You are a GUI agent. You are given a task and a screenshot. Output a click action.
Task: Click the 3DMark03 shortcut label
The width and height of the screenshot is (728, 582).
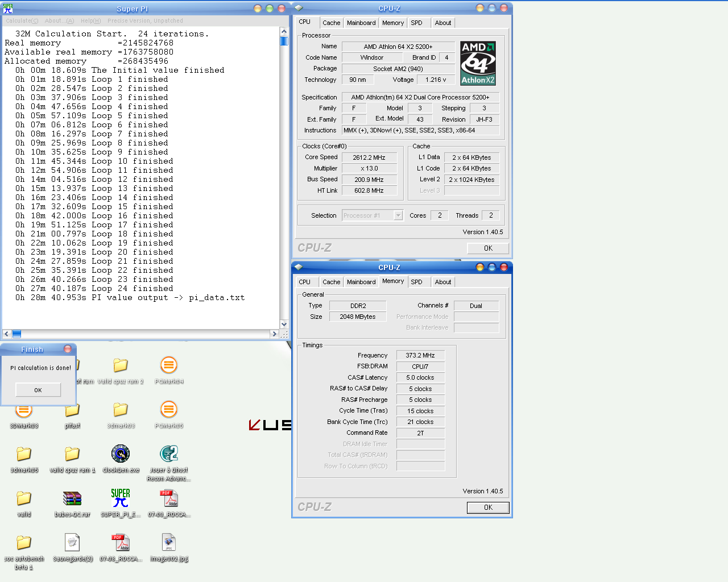click(x=24, y=426)
